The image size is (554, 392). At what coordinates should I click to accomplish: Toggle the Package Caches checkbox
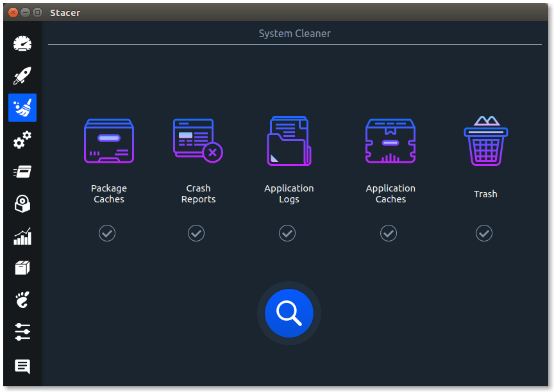tap(107, 234)
